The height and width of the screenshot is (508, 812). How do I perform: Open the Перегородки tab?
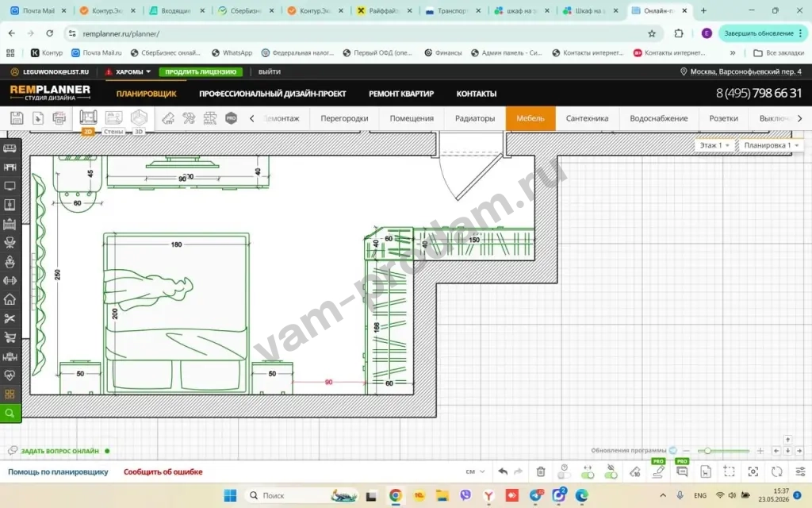pyautogui.click(x=344, y=118)
